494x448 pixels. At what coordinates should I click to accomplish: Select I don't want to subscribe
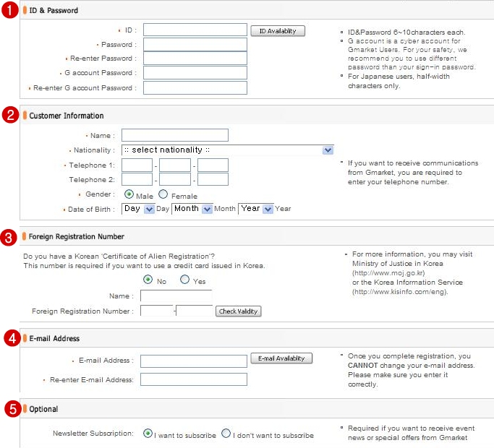(x=226, y=434)
